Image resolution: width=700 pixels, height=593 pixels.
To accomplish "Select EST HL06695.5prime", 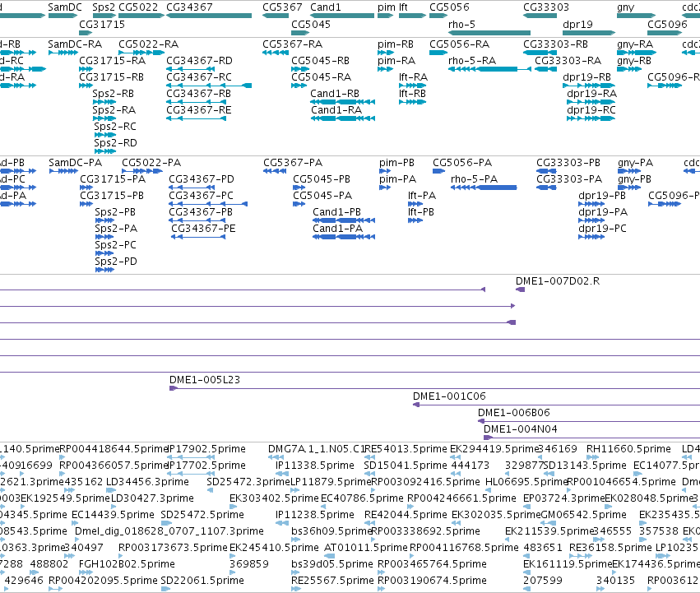I will (526, 482).
